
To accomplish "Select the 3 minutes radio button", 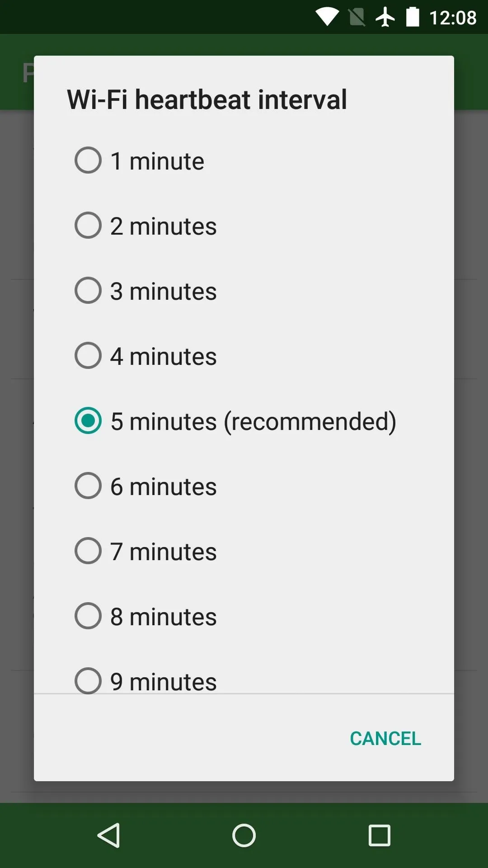I will click(x=244, y=291).
